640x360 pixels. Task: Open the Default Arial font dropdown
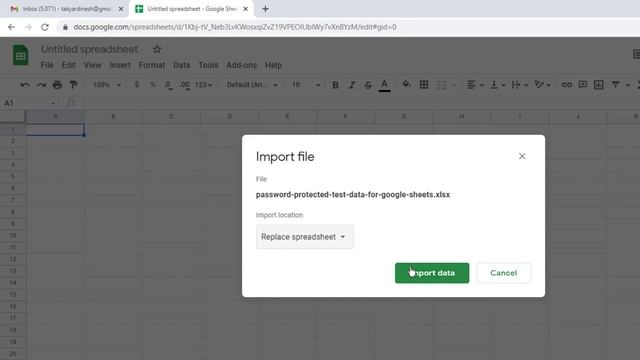click(x=252, y=85)
